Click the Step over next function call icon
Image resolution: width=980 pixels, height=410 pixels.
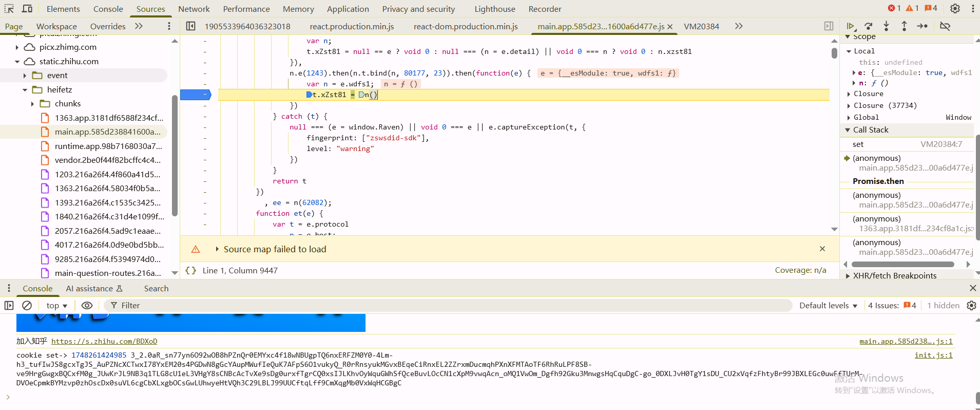(869, 26)
